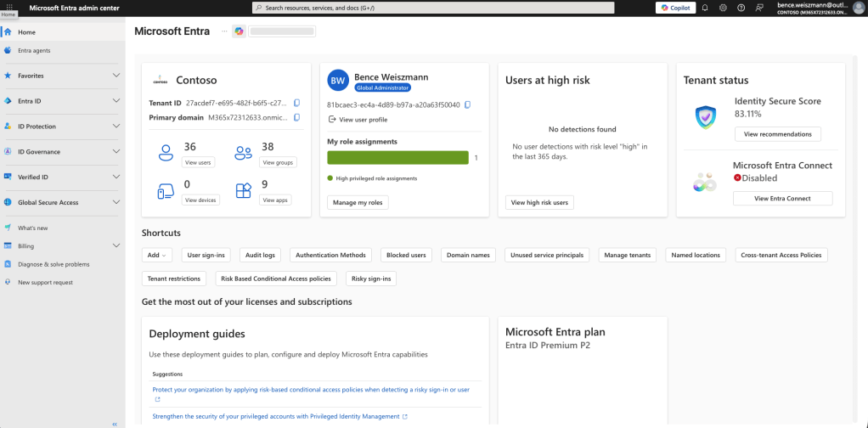868x428 pixels.
Task: Open the settings gear in top bar
Action: (x=723, y=8)
